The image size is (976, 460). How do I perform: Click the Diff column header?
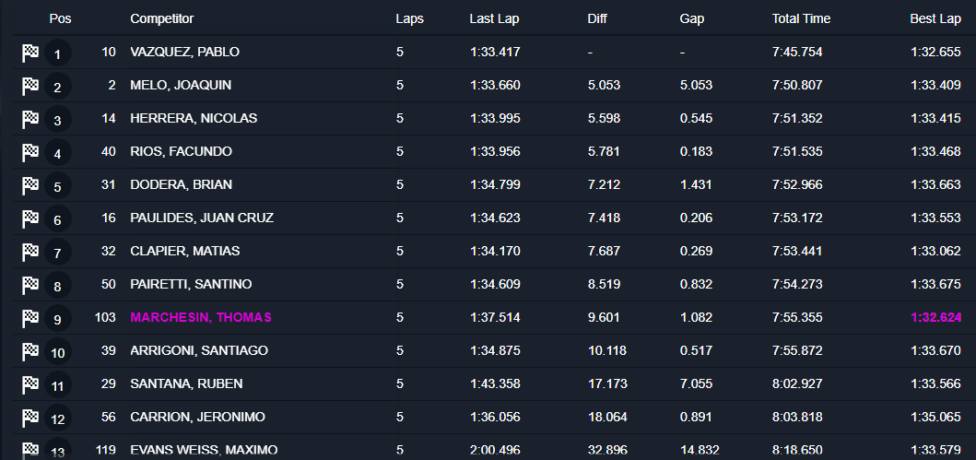pos(597,19)
